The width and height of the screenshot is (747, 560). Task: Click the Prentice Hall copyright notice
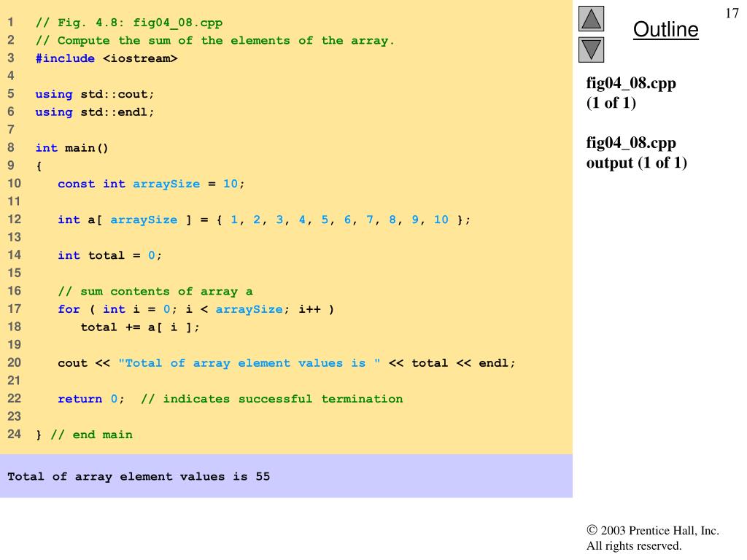point(652,538)
